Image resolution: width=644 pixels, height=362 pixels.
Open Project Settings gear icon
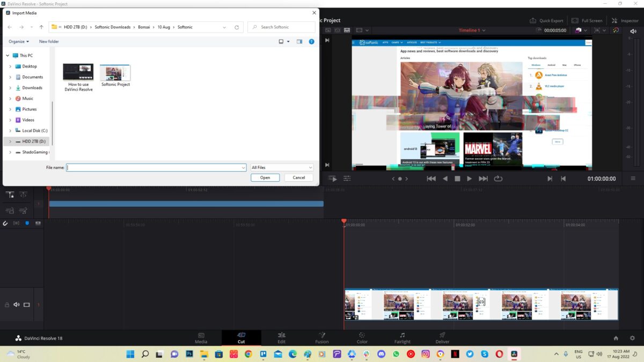click(x=632, y=338)
